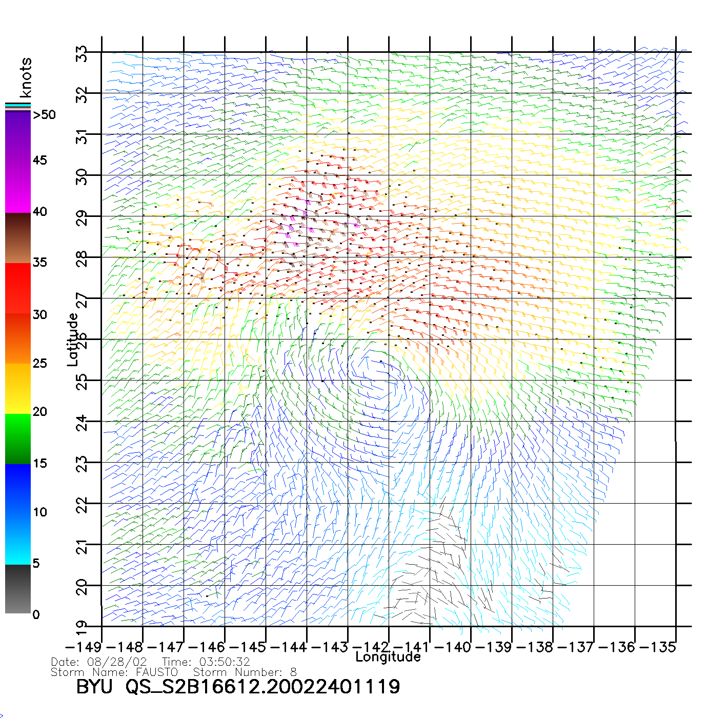
Task: Click the Storm Name FAUSTO text
Action: coord(114,672)
